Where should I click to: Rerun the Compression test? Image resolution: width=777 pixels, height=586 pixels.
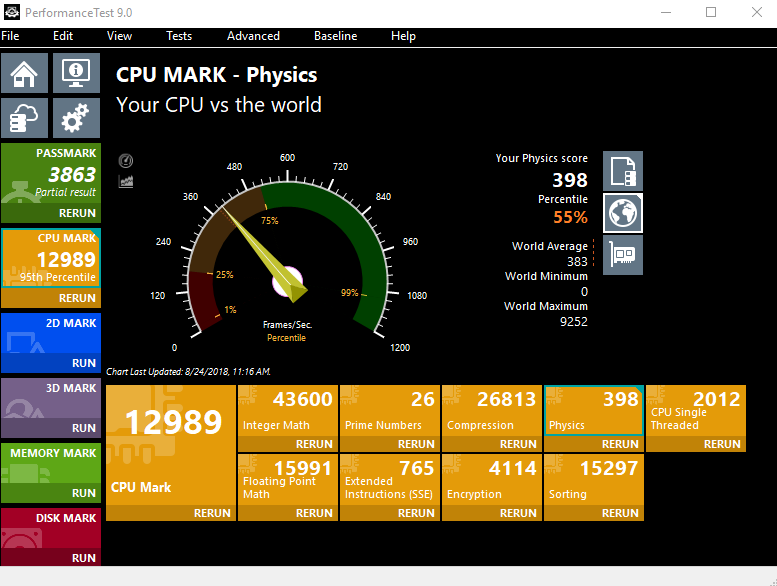(518, 444)
